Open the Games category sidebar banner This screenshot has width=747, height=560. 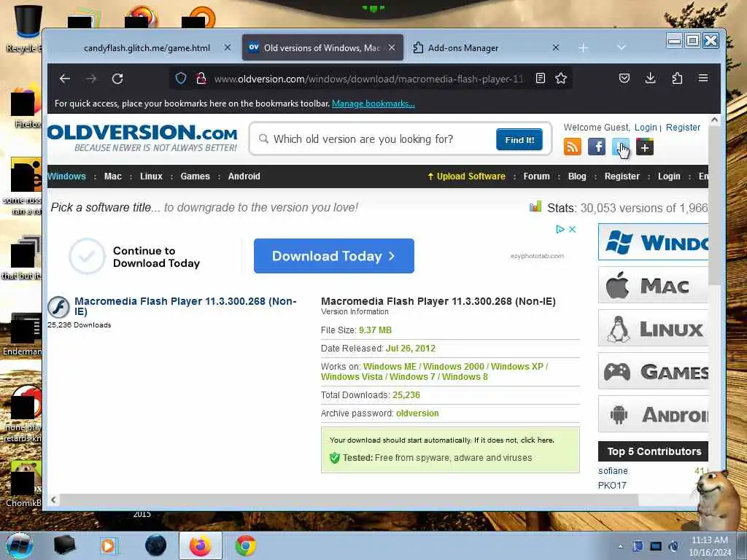point(653,371)
